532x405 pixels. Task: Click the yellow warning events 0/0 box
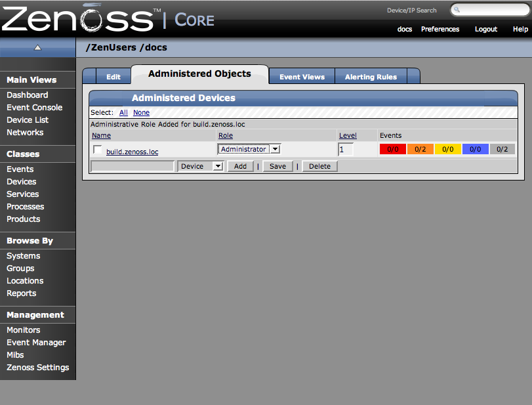(447, 149)
